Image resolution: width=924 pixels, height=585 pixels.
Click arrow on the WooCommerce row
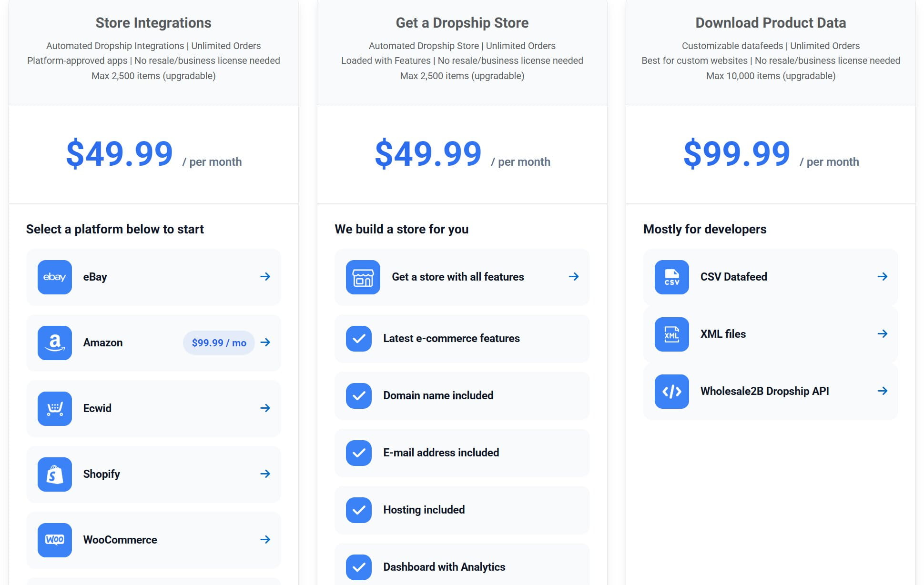coord(265,539)
